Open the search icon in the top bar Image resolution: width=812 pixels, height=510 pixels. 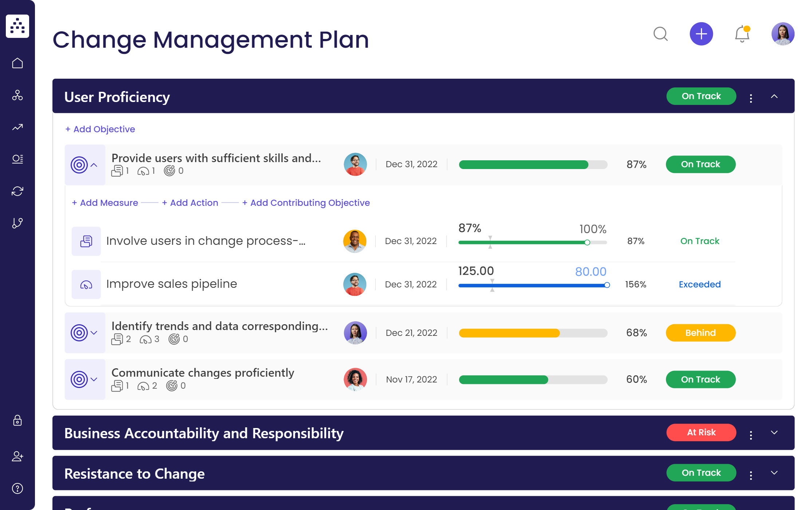(x=661, y=34)
